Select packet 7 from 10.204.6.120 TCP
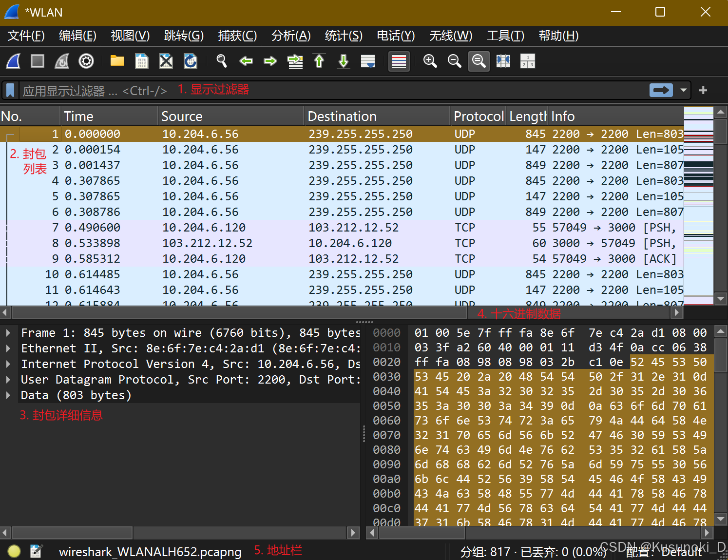The image size is (728, 560). click(x=342, y=228)
